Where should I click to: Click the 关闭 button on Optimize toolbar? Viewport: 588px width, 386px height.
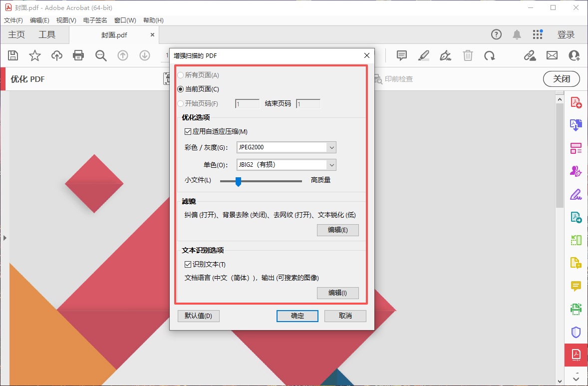[x=562, y=79]
